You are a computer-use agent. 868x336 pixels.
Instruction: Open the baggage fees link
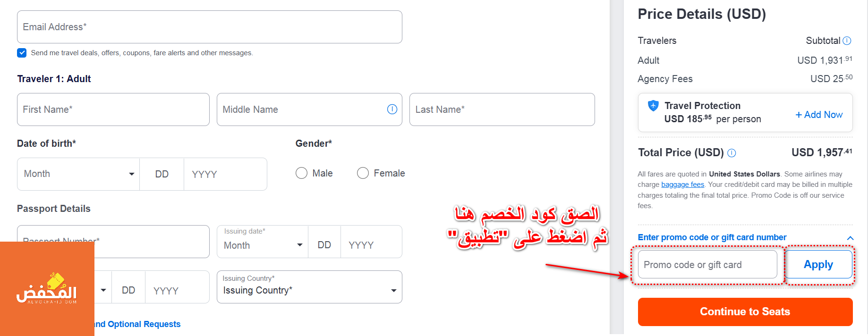682,185
